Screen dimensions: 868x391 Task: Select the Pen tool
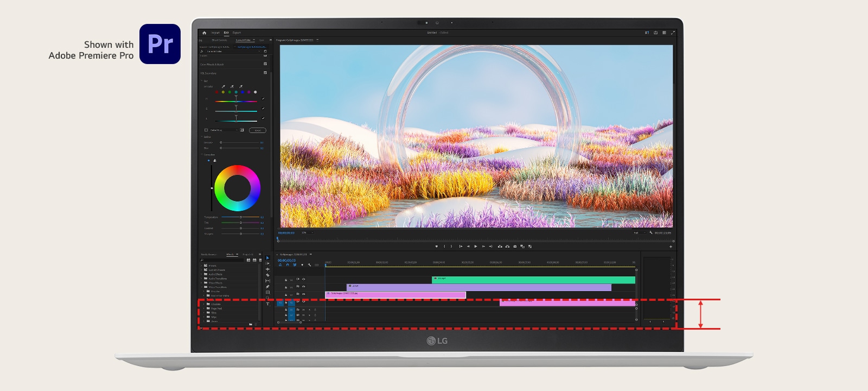267,287
